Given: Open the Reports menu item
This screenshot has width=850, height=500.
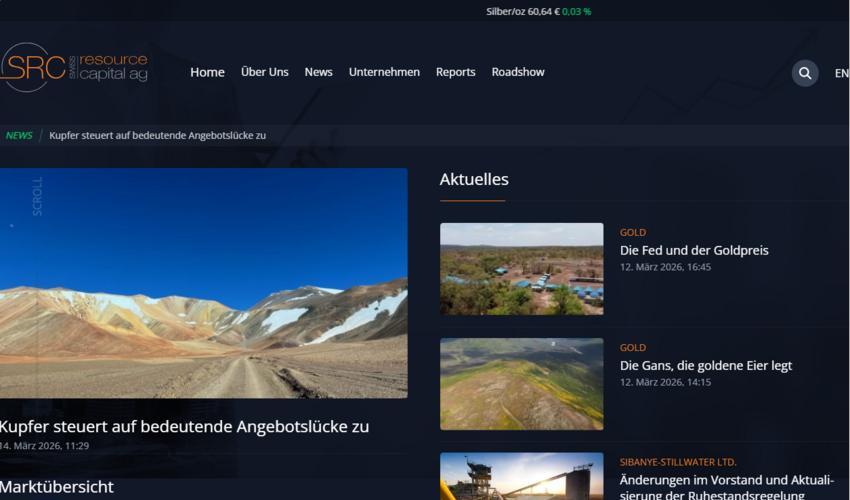Looking at the screenshot, I should coord(455,72).
